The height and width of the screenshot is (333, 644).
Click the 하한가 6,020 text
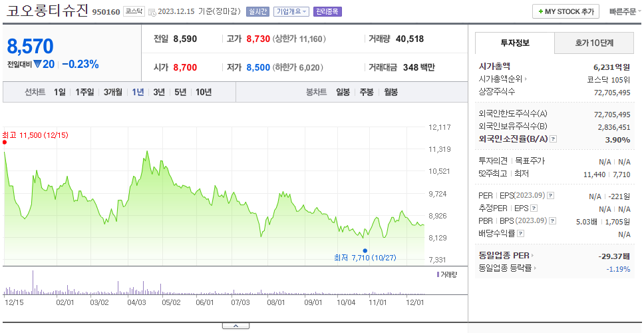[298, 67]
